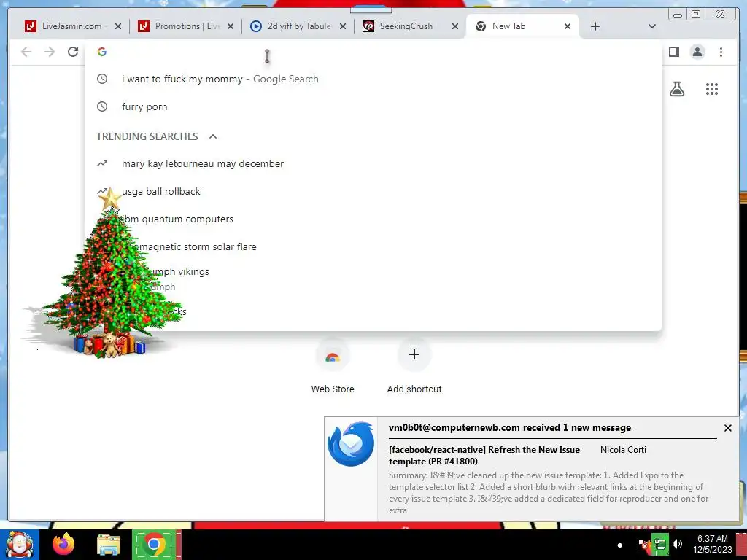Close the Promotions tab
This screenshot has height=560, width=747.
coord(231,26)
